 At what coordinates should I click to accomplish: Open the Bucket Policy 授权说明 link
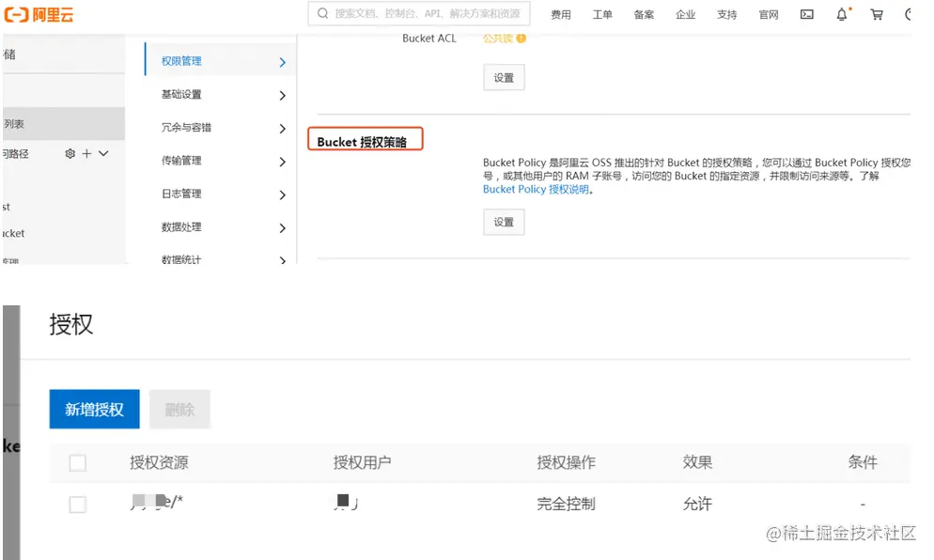click(x=537, y=189)
